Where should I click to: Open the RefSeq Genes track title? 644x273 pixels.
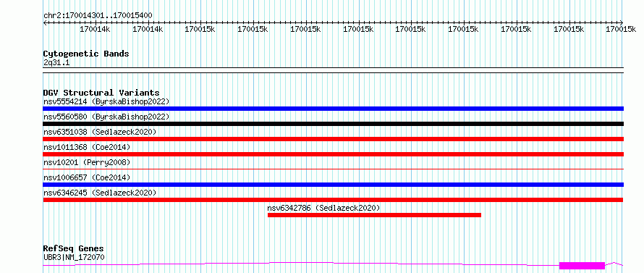pyautogui.click(x=74, y=249)
